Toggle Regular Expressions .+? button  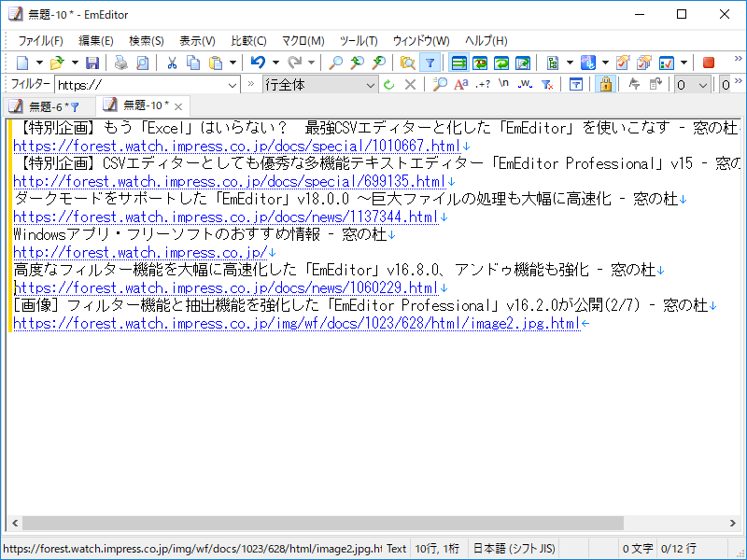(482, 85)
